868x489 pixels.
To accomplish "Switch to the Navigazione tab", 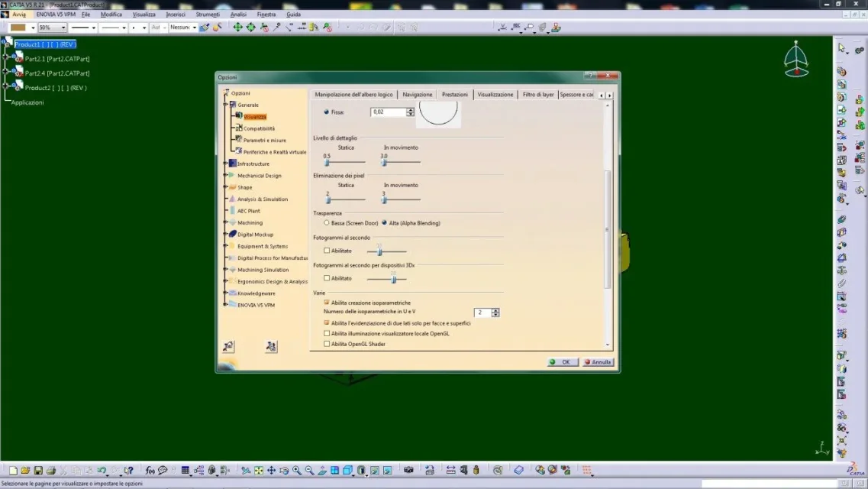I will pos(418,95).
